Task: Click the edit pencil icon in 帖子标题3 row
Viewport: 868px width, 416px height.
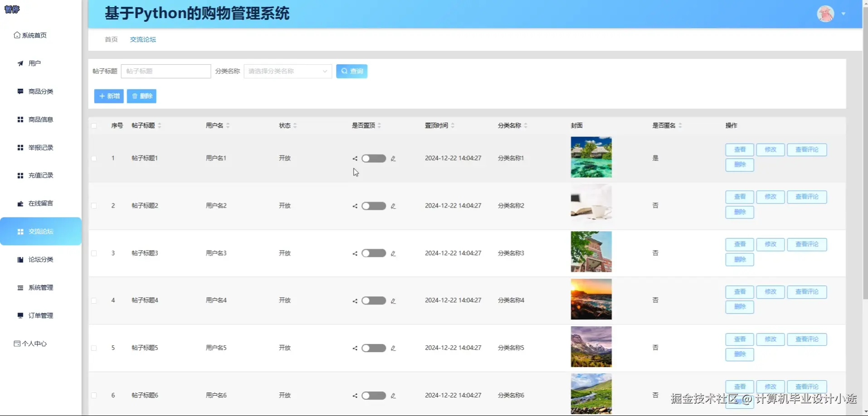Action: (393, 253)
